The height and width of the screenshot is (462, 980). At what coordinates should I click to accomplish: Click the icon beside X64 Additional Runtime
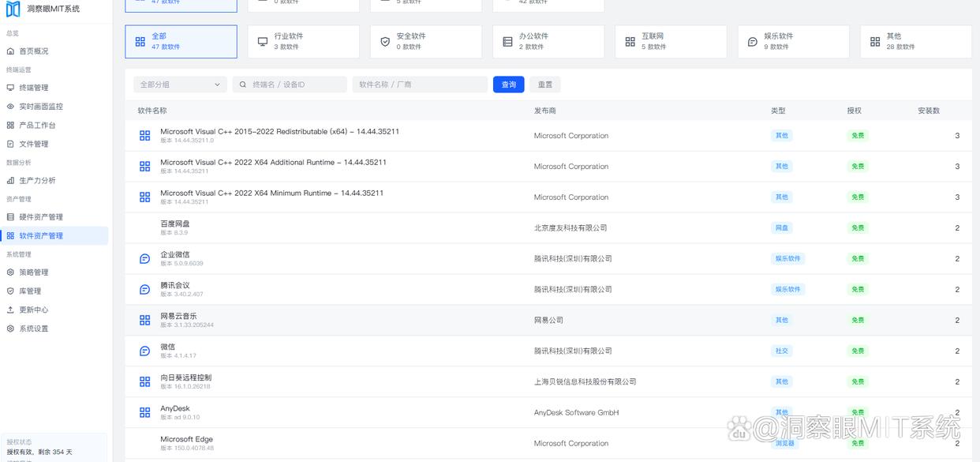click(144, 167)
